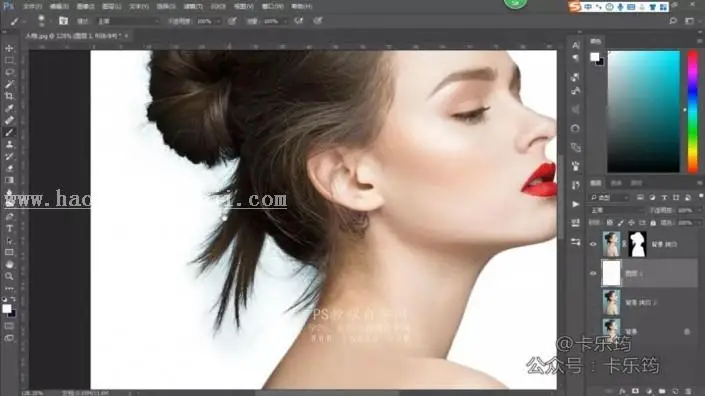Viewport: 705px width, 396px height.
Task: Select the Rectangular Marquee tool
Action: (9, 60)
